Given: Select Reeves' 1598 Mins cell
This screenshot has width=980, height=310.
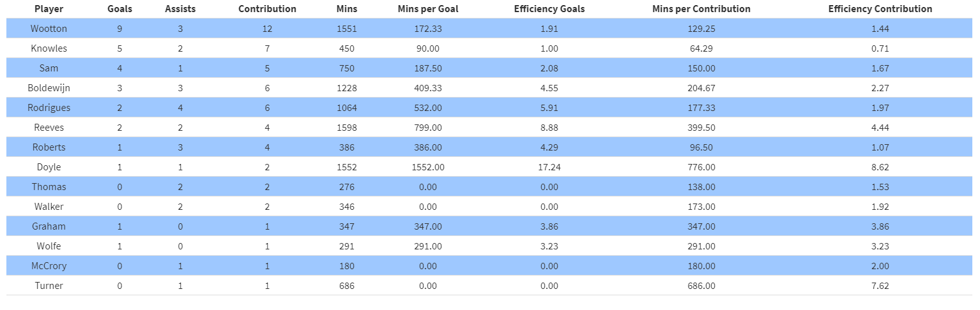Looking at the screenshot, I should coord(347,128).
